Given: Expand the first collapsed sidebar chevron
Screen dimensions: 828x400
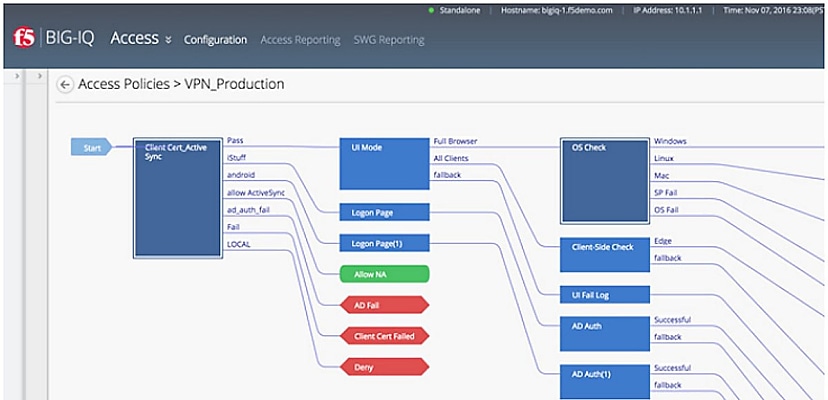Looking at the screenshot, I should [x=16, y=77].
